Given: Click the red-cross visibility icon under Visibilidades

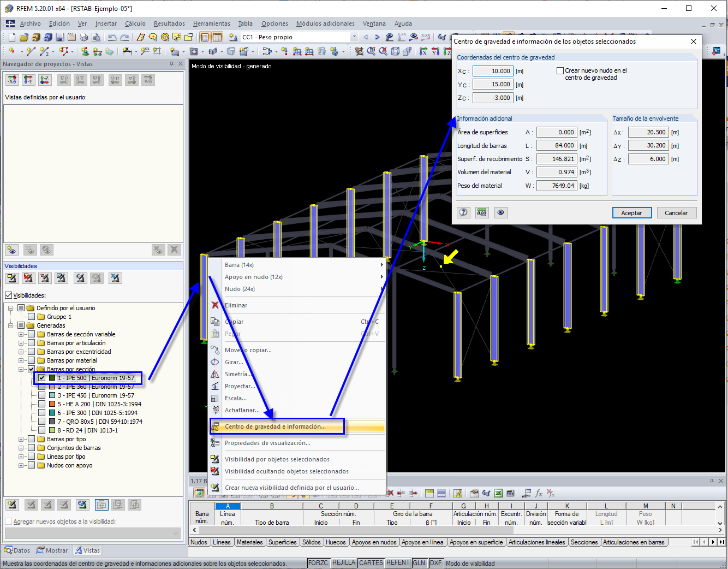Looking at the screenshot, I should [28, 278].
